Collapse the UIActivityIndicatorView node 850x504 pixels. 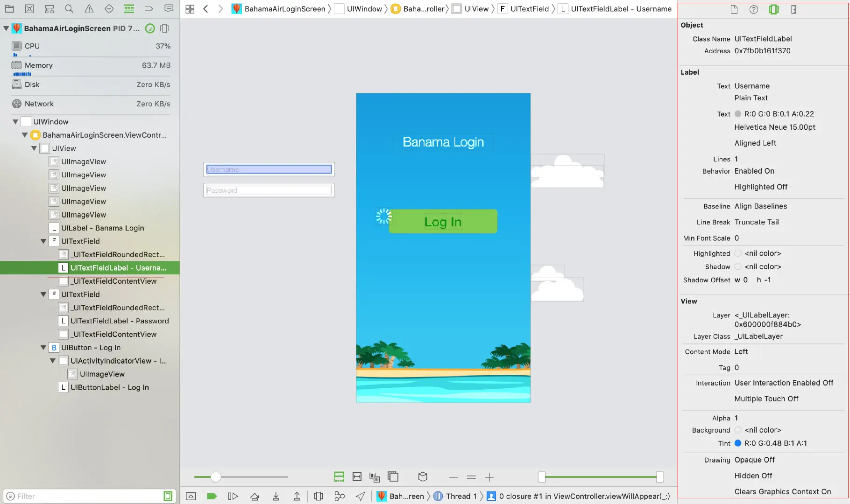[x=53, y=361]
